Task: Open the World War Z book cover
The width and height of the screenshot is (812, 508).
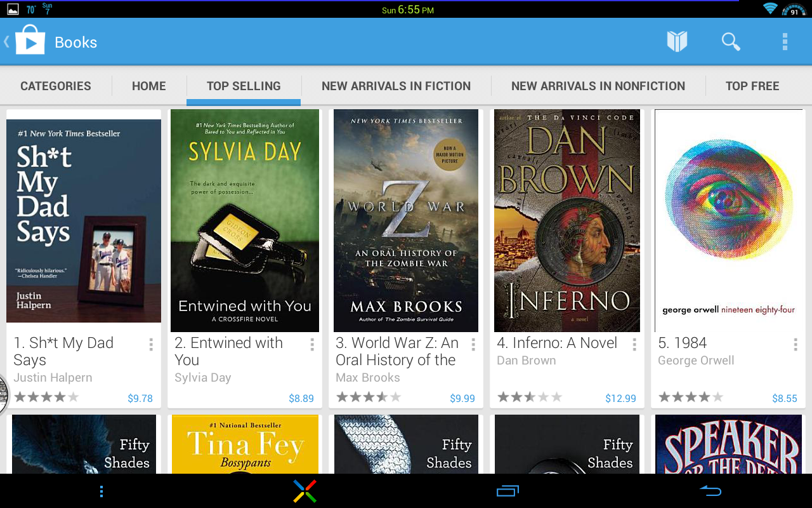Action: (x=406, y=220)
